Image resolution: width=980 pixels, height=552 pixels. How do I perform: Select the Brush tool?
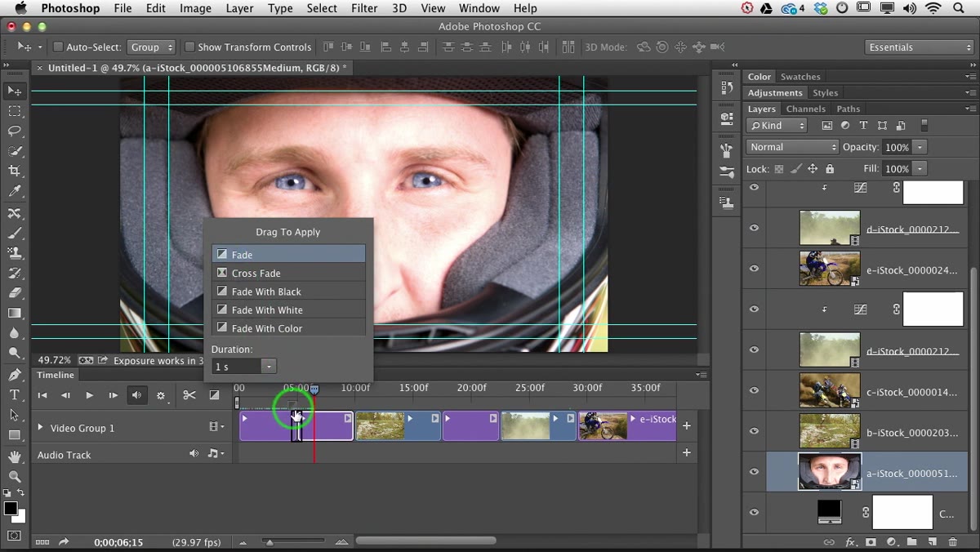tap(15, 233)
